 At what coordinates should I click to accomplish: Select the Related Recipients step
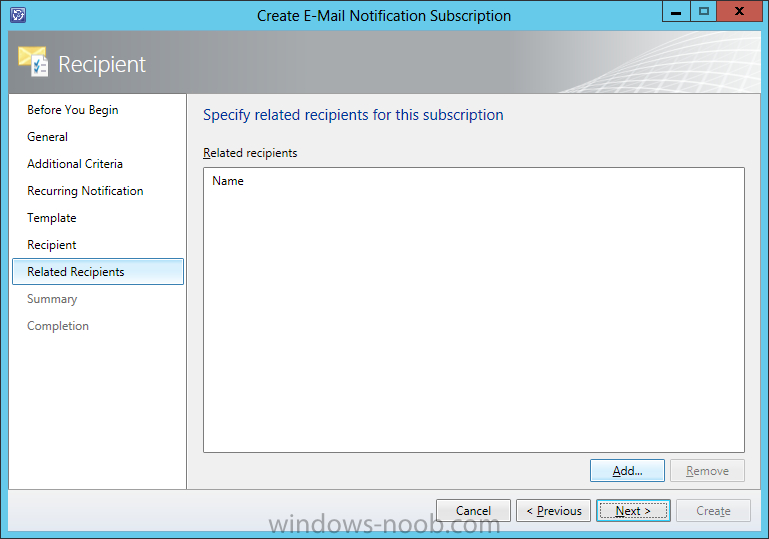click(x=98, y=272)
